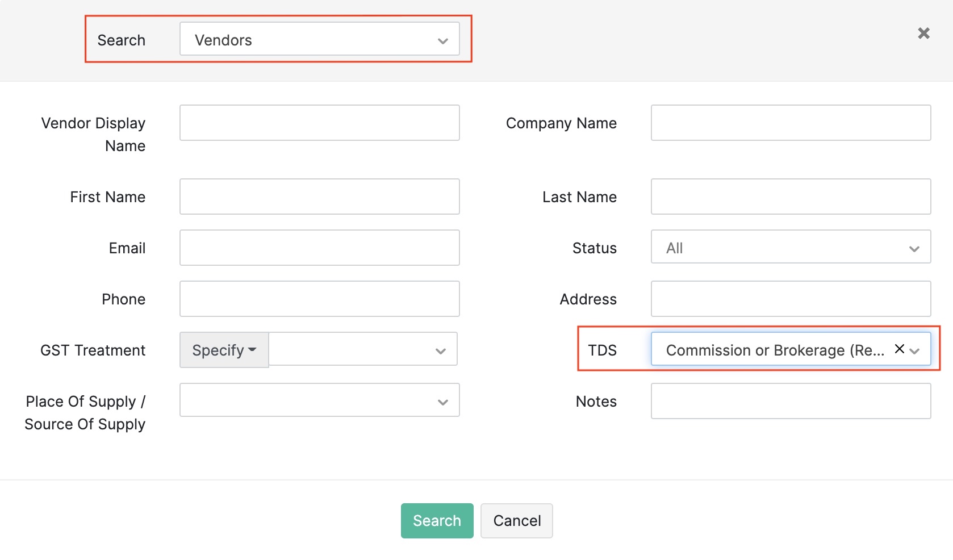Select the Address text field
Image resolution: width=953 pixels, height=560 pixels.
tap(790, 299)
